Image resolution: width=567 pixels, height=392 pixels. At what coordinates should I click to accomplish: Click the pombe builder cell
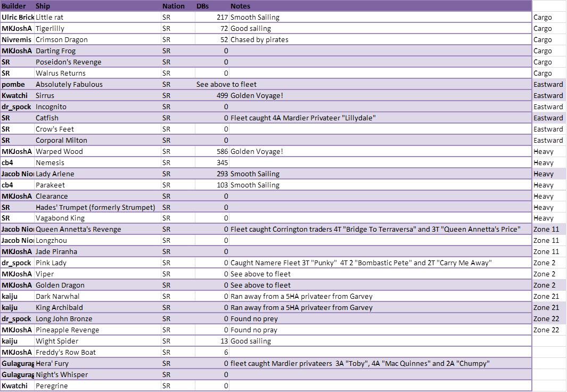coord(13,84)
